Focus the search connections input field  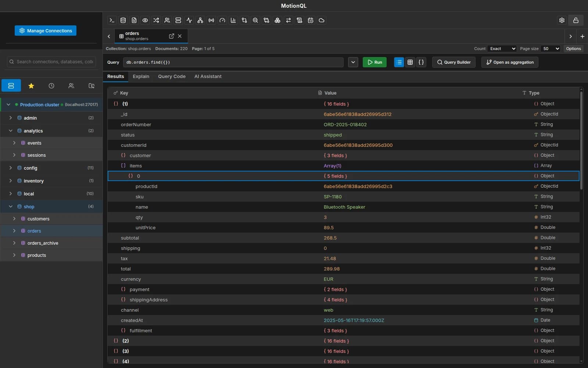point(51,62)
